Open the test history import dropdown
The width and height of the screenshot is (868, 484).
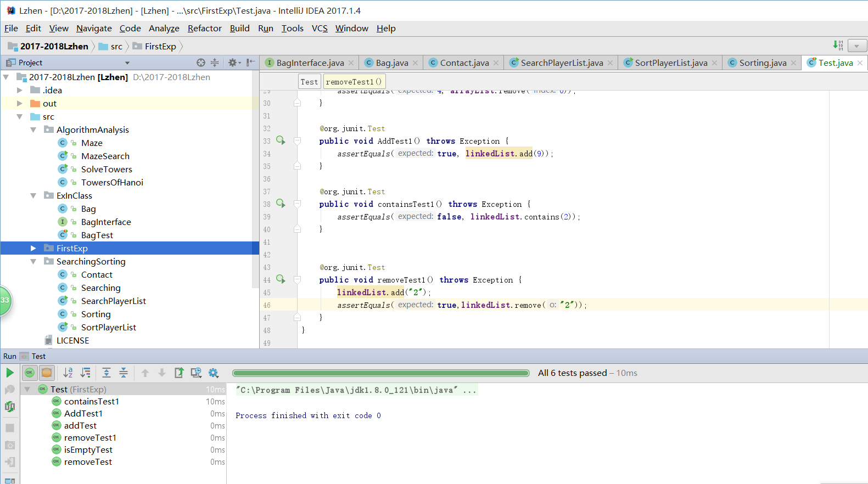point(196,373)
